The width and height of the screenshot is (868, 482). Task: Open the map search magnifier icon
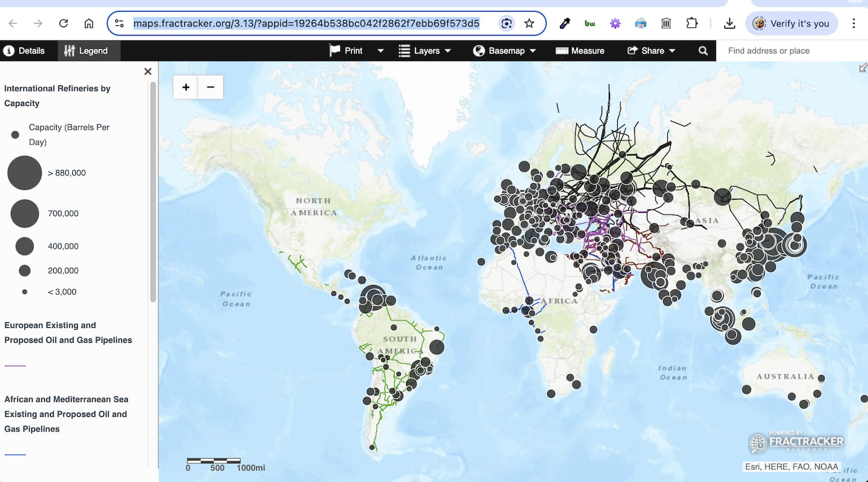click(x=703, y=51)
